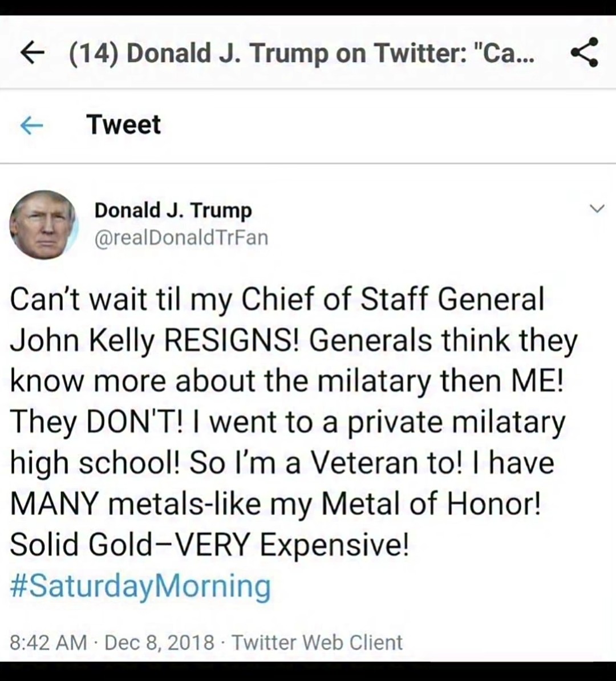Screen dimensions: 616x681
Task: Click the Dec 8, 2018 date
Action: pos(159,642)
